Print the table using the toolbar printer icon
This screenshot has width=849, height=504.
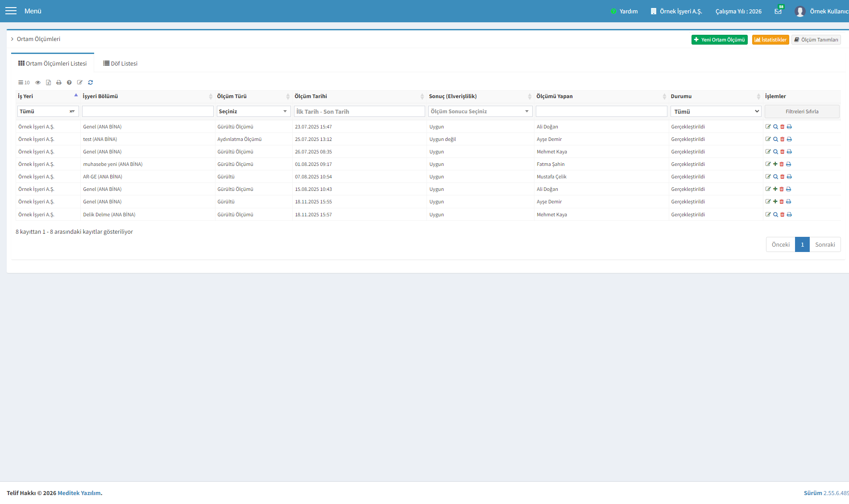pyautogui.click(x=59, y=83)
